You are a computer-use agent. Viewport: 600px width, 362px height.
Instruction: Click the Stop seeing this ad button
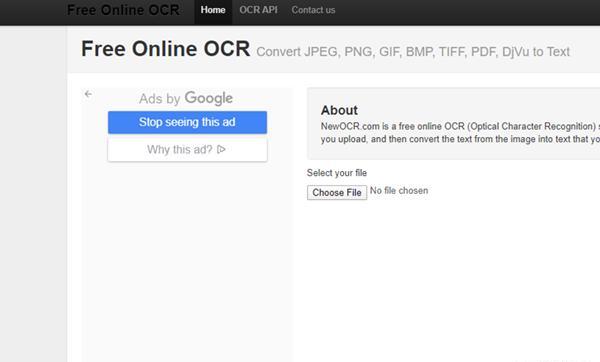pyautogui.click(x=187, y=122)
